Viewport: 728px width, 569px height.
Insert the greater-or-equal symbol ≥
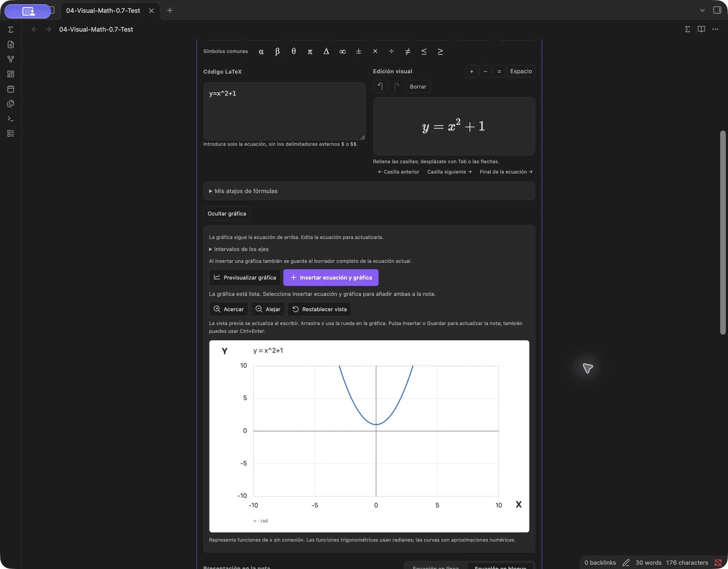(440, 51)
